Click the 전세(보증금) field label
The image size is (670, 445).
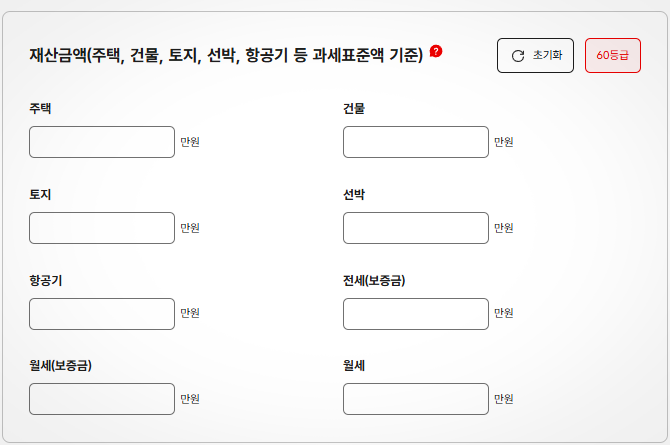click(x=374, y=280)
